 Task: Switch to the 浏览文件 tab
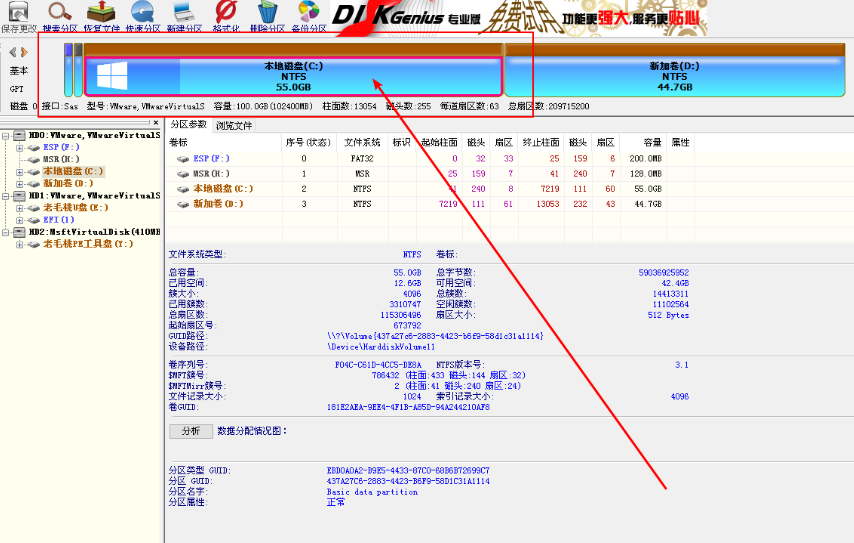pos(234,126)
